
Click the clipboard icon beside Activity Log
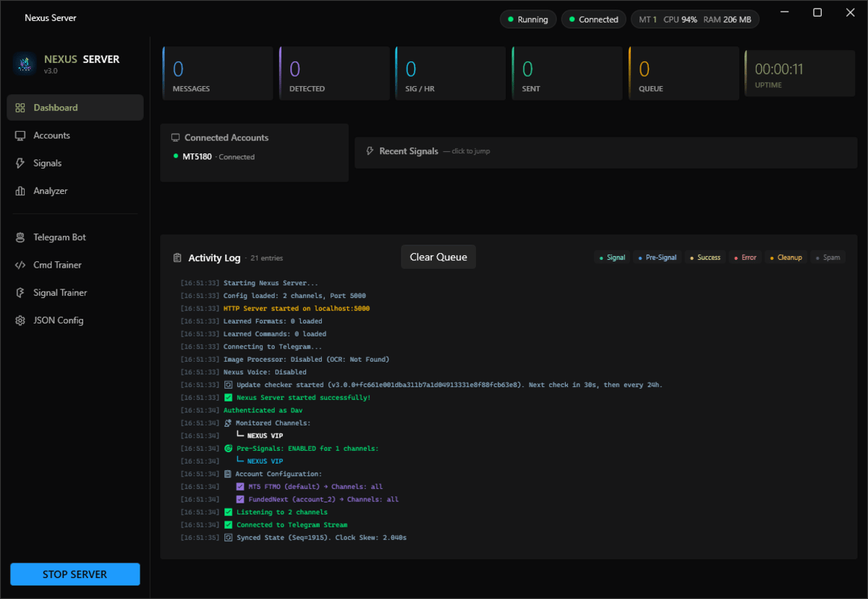click(x=177, y=258)
